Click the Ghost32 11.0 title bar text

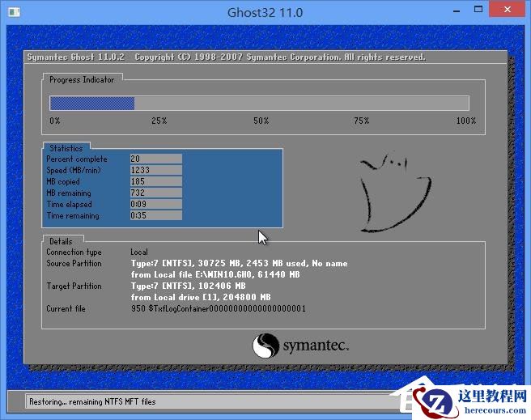click(265, 12)
